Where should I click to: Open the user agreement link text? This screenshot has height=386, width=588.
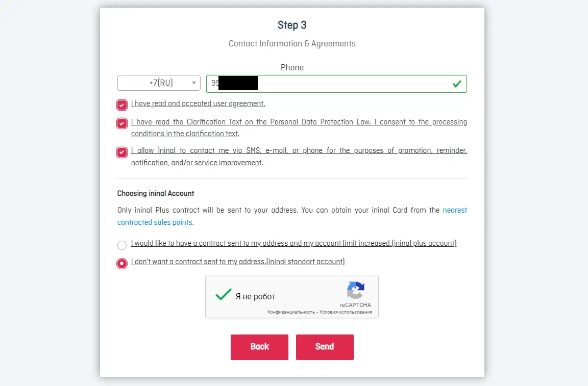198,104
